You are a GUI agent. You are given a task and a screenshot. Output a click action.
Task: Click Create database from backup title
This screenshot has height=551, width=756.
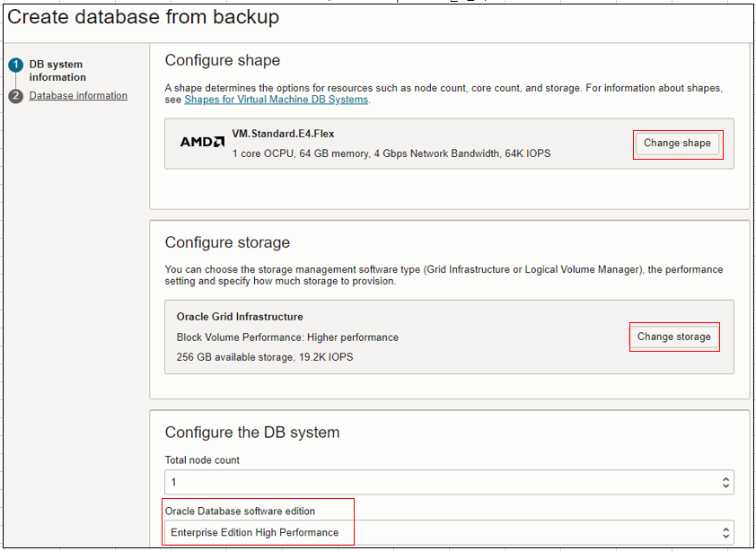point(143,17)
